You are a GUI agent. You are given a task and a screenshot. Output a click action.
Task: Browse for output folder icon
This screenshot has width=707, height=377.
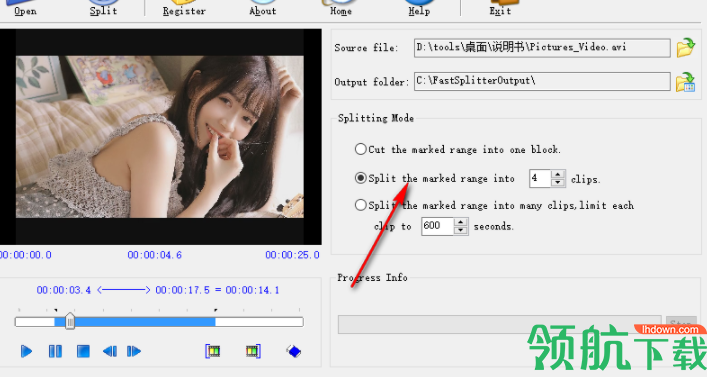(x=685, y=82)
